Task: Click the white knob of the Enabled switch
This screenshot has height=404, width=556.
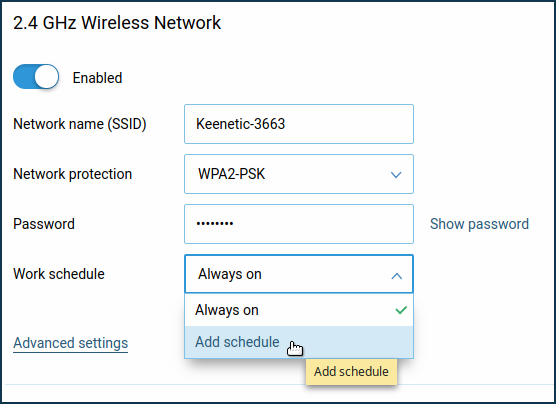Action: 47,76
